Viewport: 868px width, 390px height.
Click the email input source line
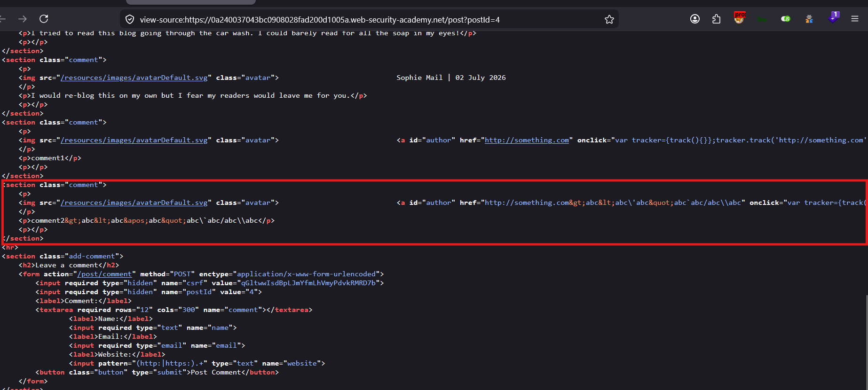158,345
